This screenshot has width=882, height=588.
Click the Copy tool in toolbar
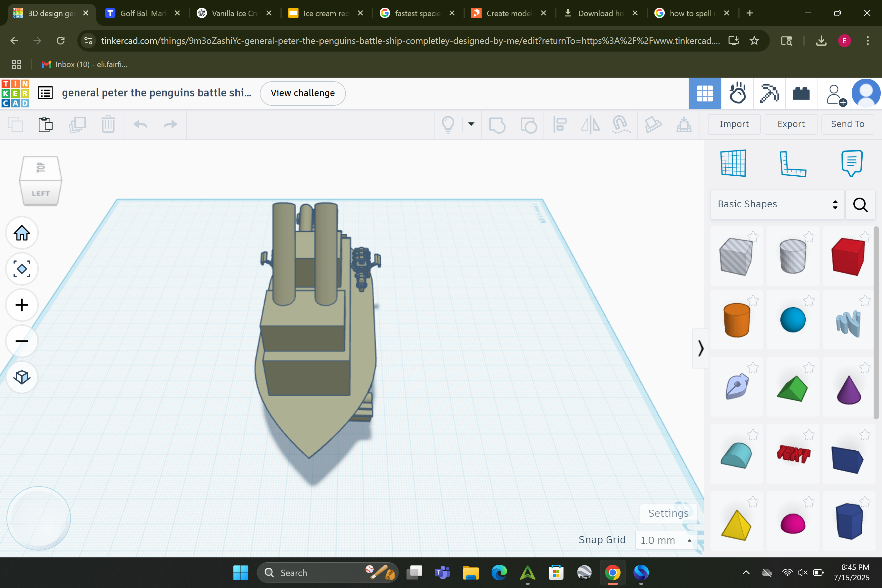[x=16, y=124]
